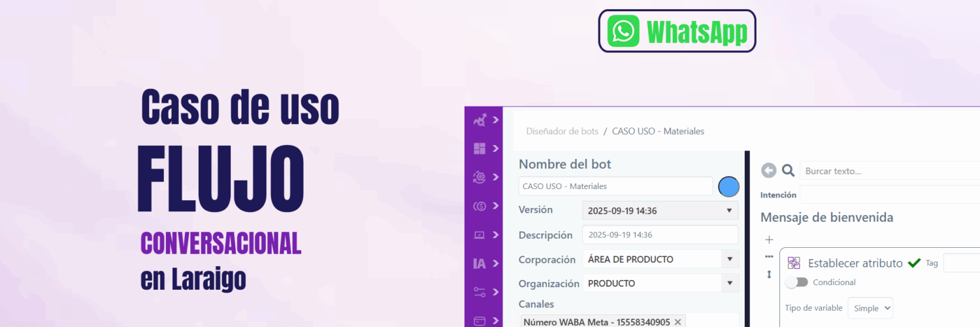Image resolution: width=980 pixels, height=327 pixels.
Task: Click the Establecer atributo puzzle icon
Action: tap(794, 263)
